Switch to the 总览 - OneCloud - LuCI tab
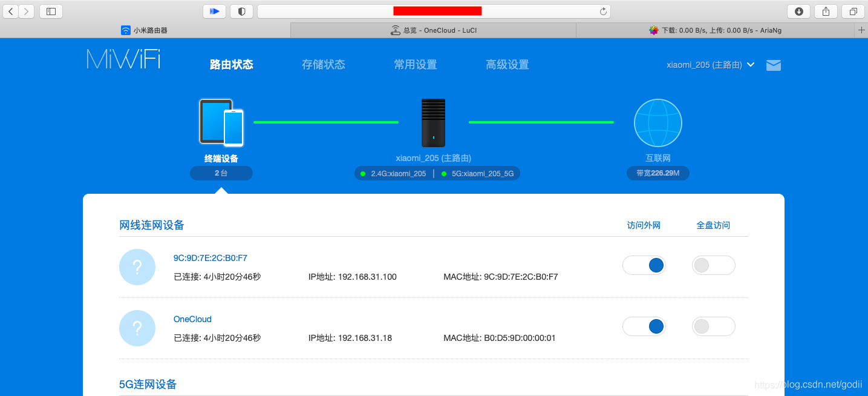 click(x=433, y=30)
